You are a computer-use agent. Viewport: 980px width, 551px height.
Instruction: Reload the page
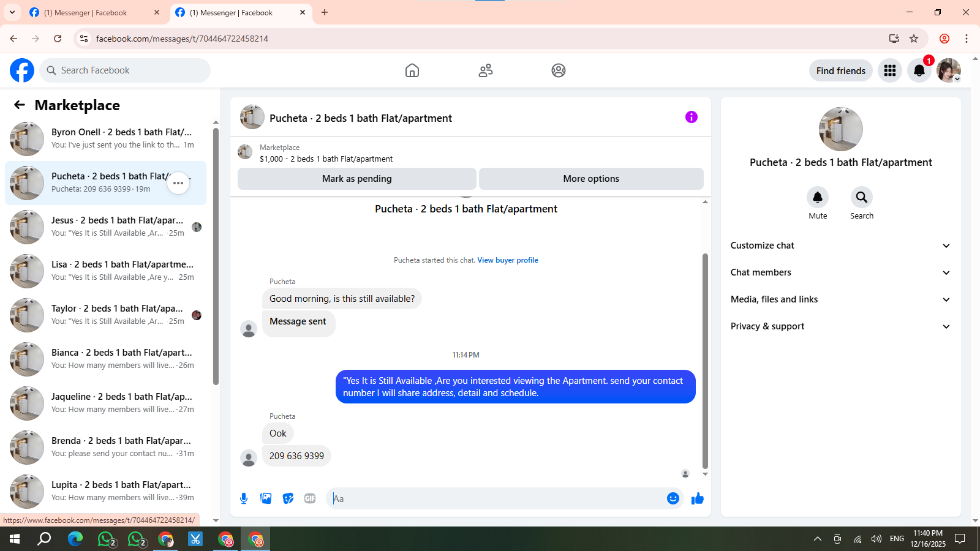(x=58, y=39)
